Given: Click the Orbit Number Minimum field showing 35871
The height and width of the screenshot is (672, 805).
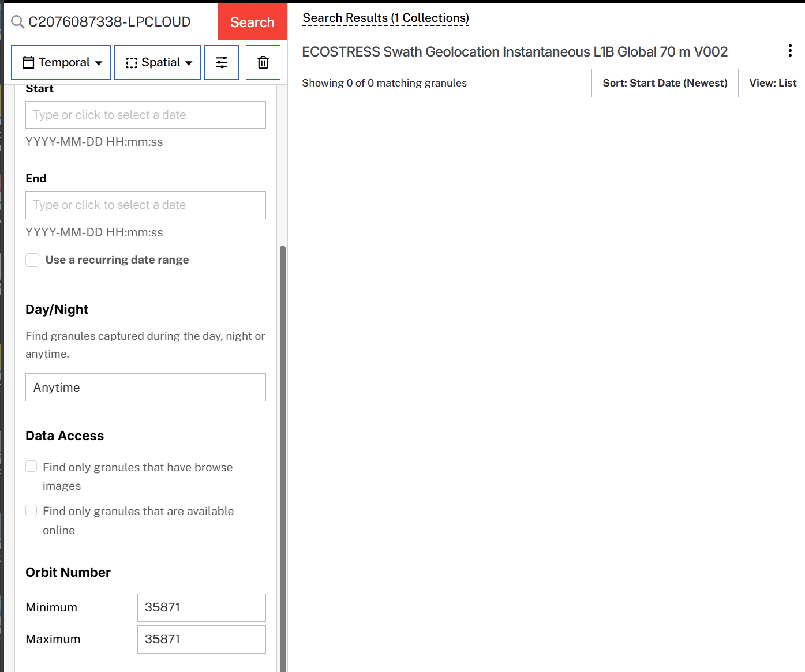Looking at the screenshot, I should (x=201, y=607).
